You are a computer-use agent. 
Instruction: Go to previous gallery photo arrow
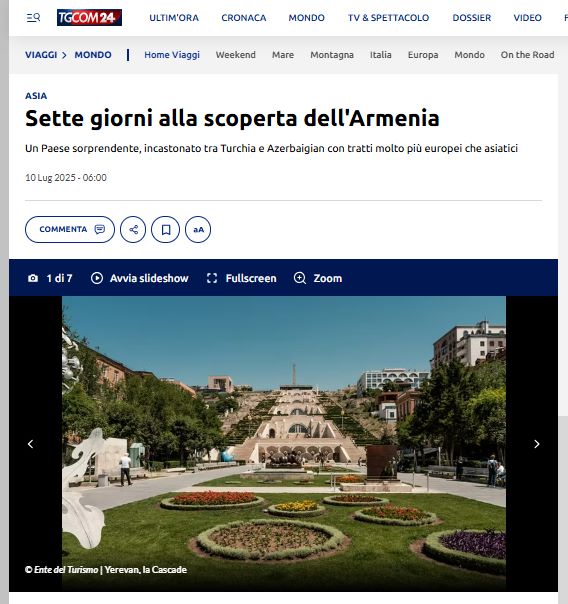click(x=30, y=444)
